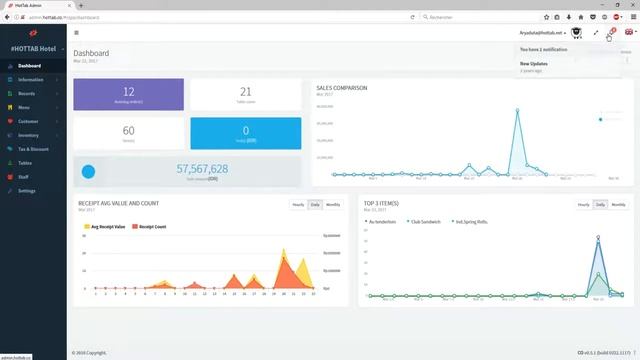
Task: Reload the page with refresh icon
Action: pos(412,17)
